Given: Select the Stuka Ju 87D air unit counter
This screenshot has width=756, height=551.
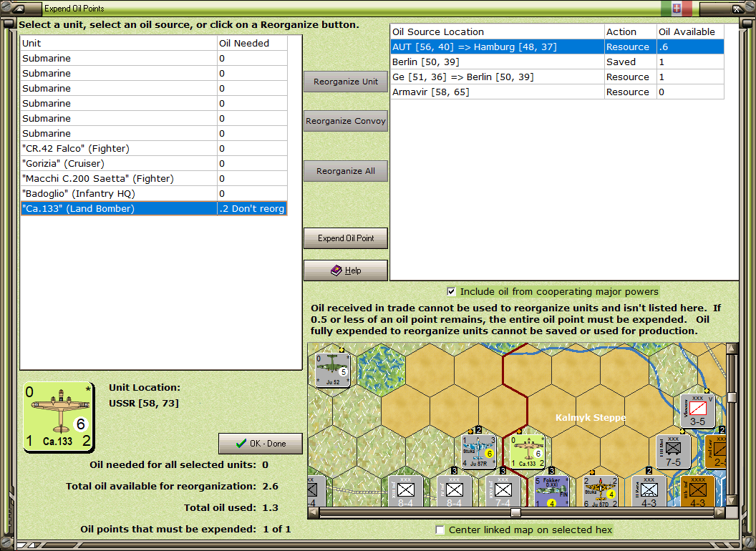Looking at the screenshot, I should (600, 491).
